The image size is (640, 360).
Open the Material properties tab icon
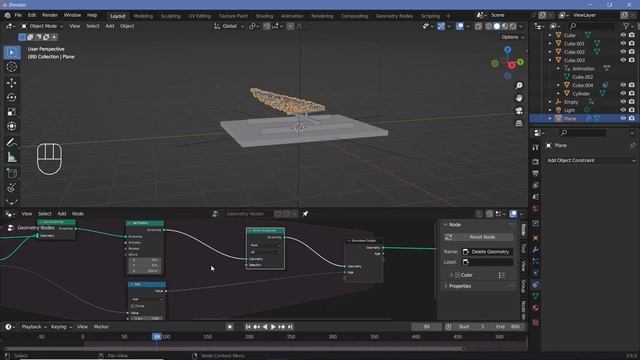pyautogui.click(x=536, y=308)
